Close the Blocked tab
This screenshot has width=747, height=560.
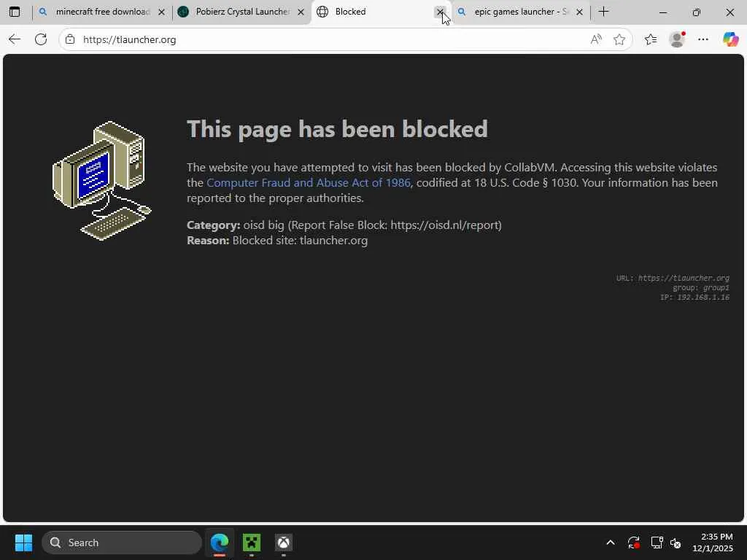440,12
